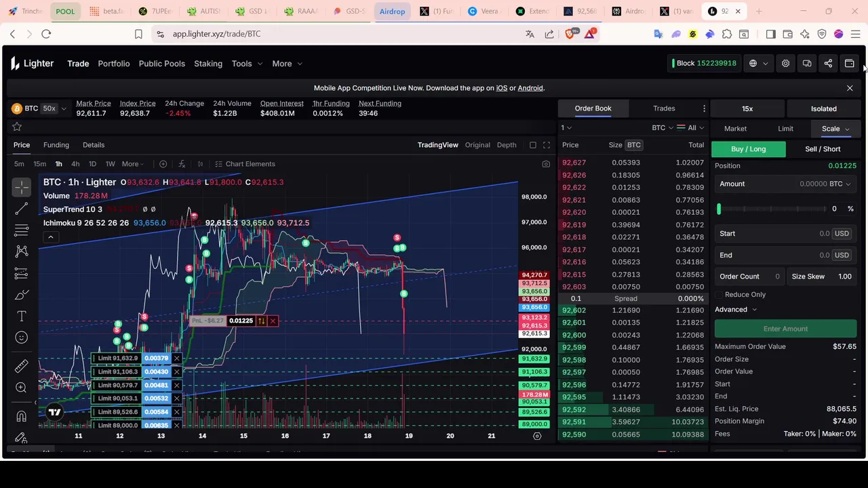Reverse the position with the arrows icon
The image size is (868, 488).
(261, 321)
